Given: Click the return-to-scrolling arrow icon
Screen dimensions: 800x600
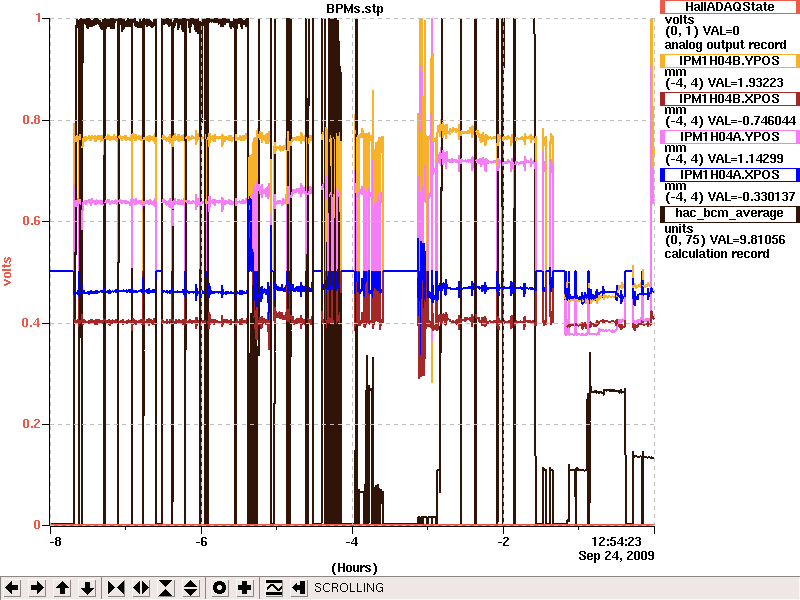Looking at the screenshot, I should (299, 588).
